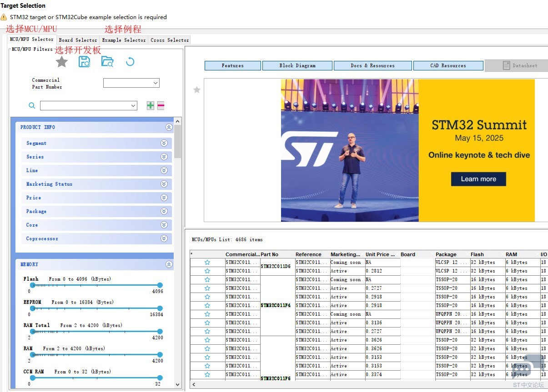Click the CCM RAM slider's maximum handle at 32

(160, 377)
